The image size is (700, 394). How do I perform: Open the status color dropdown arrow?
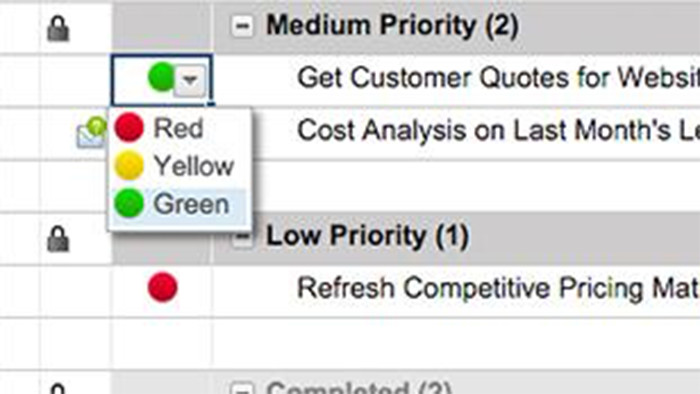click(x=190, y=81)
